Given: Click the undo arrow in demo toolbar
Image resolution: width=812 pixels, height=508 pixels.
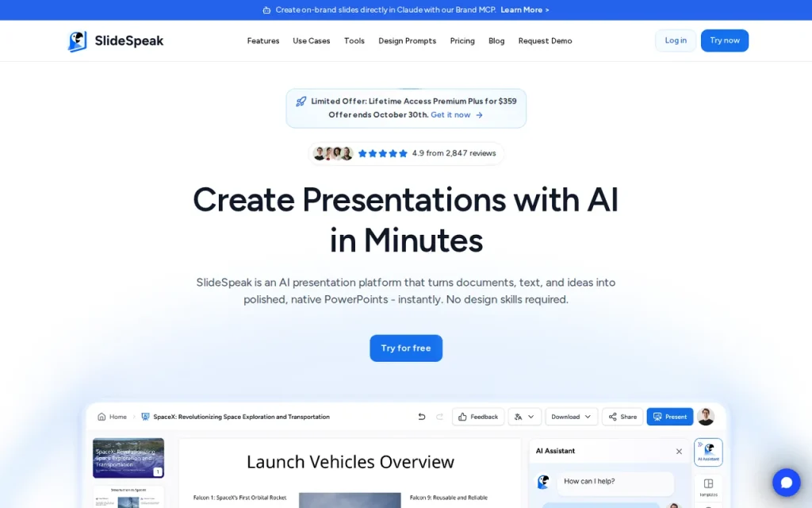Looking at the screenshot, I should [422, 417].
